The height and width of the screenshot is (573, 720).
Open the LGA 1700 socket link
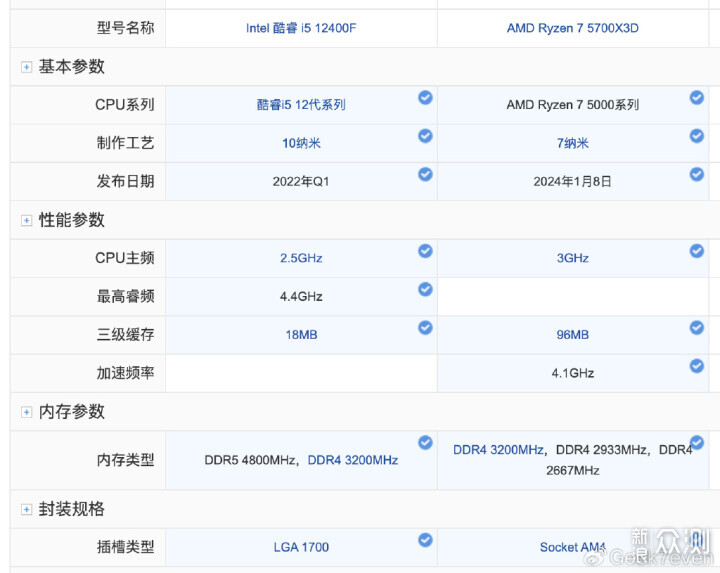[x=301, y=547]
